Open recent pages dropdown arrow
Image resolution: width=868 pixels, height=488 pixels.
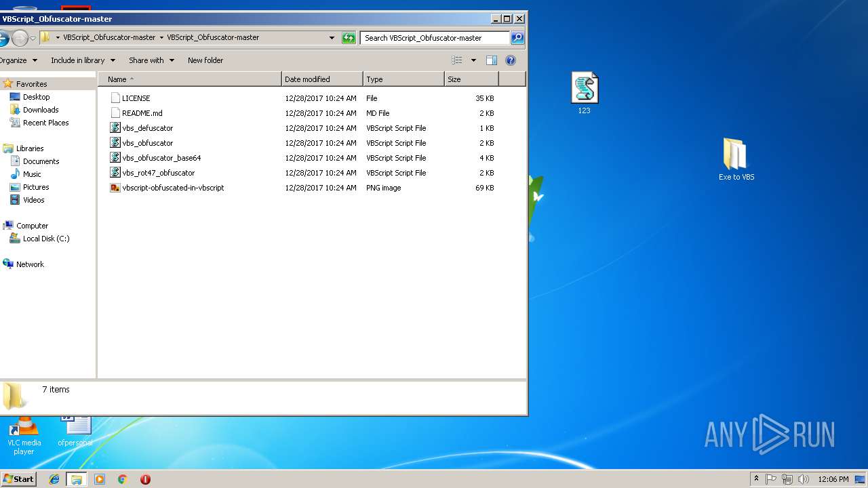pyautogui.click(x=33, y=38)
